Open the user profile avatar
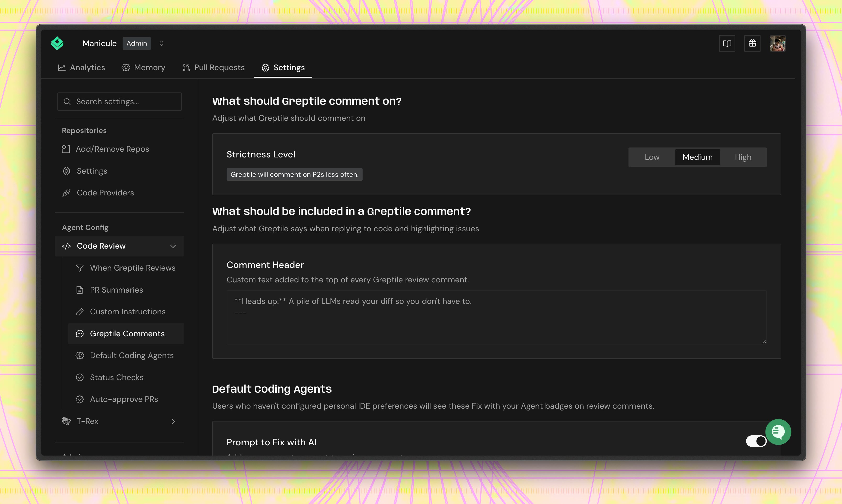Viewport: 842px width, 504px height. tap(778, 43)
